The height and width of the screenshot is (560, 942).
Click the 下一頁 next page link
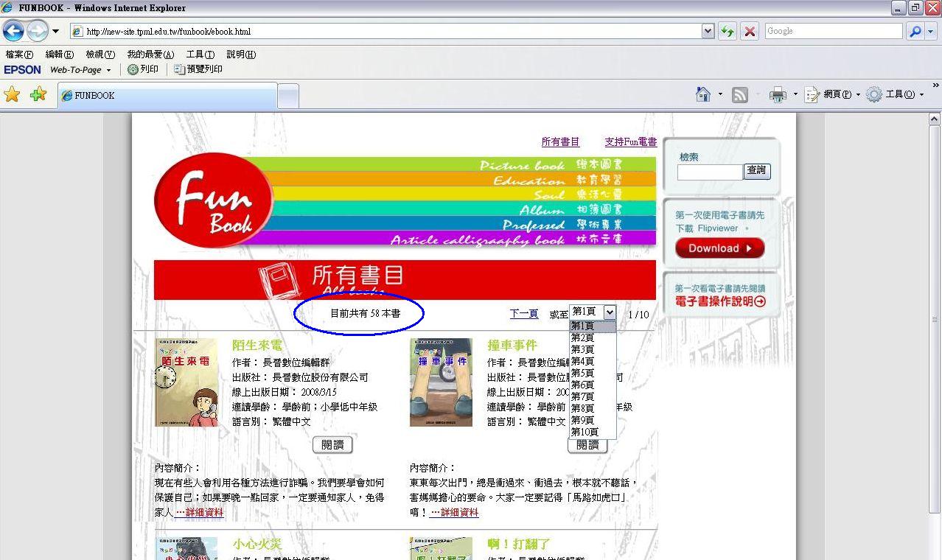(x=524, y=314)
